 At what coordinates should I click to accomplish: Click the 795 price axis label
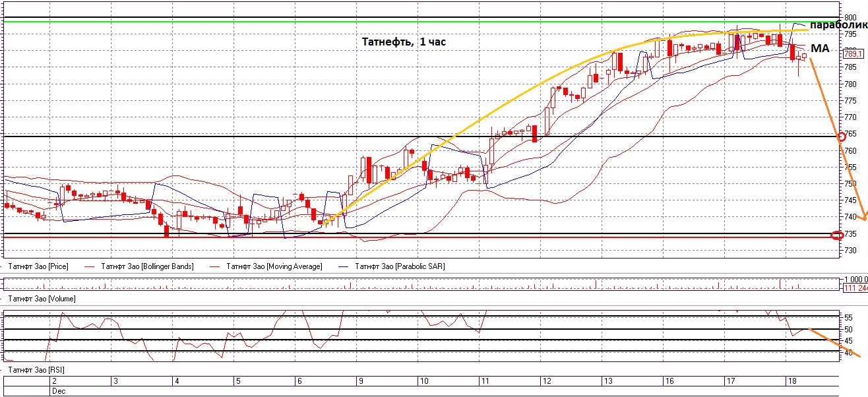click(850, 34)
